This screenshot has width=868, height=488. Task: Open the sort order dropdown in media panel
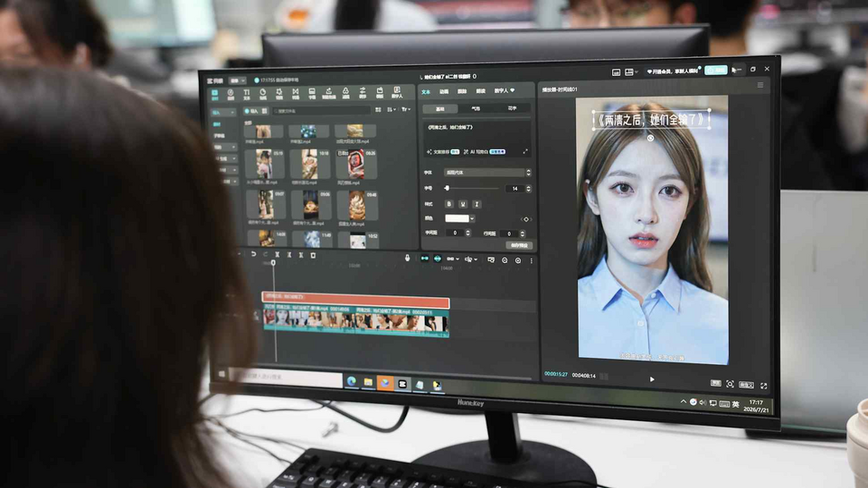tap(392, 110)
